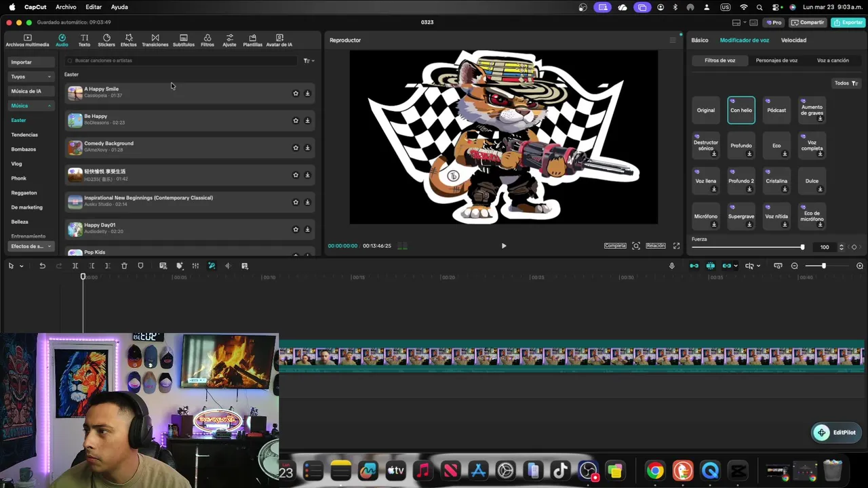Toggle auto snapping in timeline toolbar
Screen dimensions: 868x488
pos(710,266)
